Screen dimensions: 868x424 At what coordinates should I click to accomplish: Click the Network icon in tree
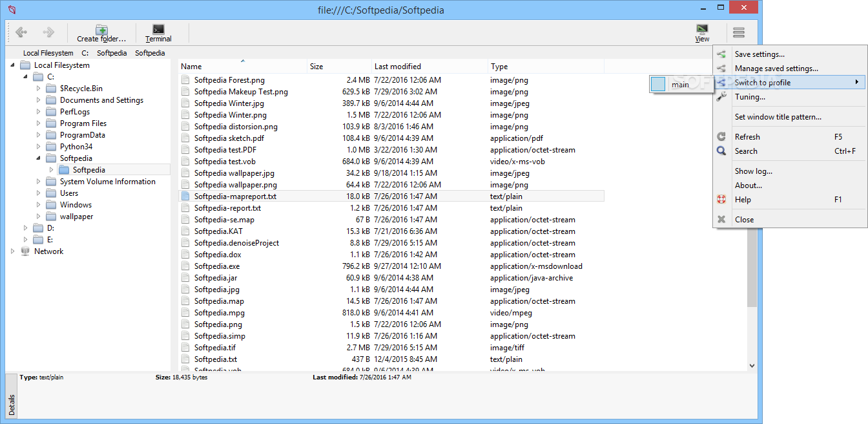(26, 251)
